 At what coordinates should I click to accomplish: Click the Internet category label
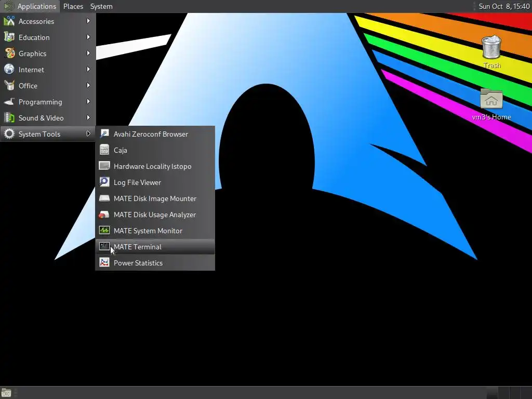31,70
